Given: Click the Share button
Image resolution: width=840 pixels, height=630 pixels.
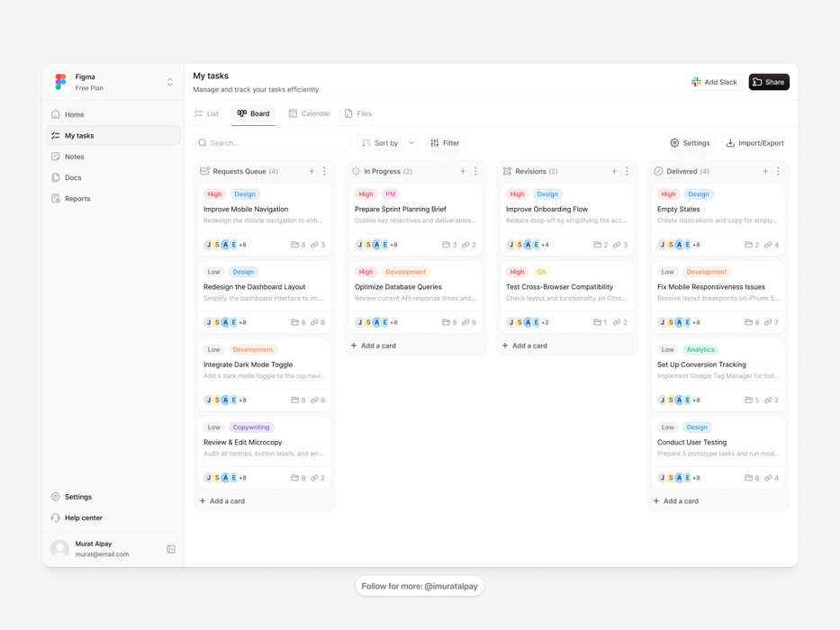Looking at the screenshot, I should 768,82.
